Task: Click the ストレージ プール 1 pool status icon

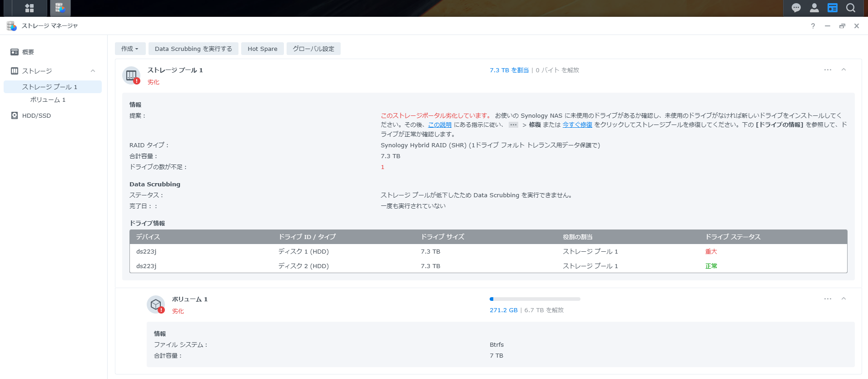Action: 131,75
